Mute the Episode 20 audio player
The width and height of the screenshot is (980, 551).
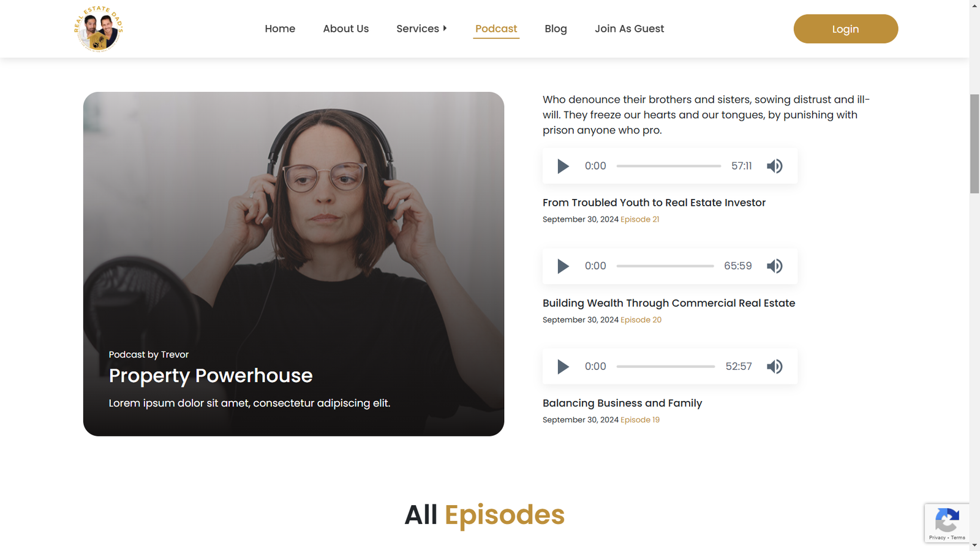click(x=775, y=266)
